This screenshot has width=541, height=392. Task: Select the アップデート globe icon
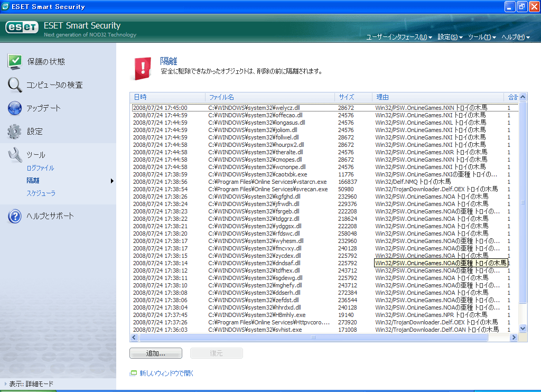pos(15,108)
